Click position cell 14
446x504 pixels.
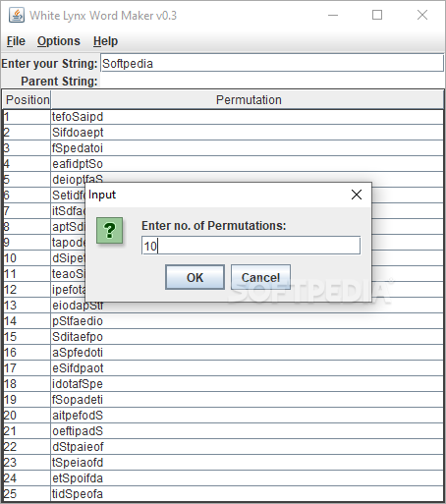(27, 321)
